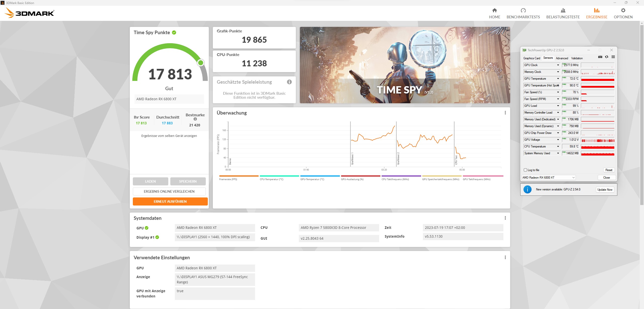Screen dimensions: 644x309
Task: Expand the GPU Chip Power Draw dropdown
Action: 558,133
